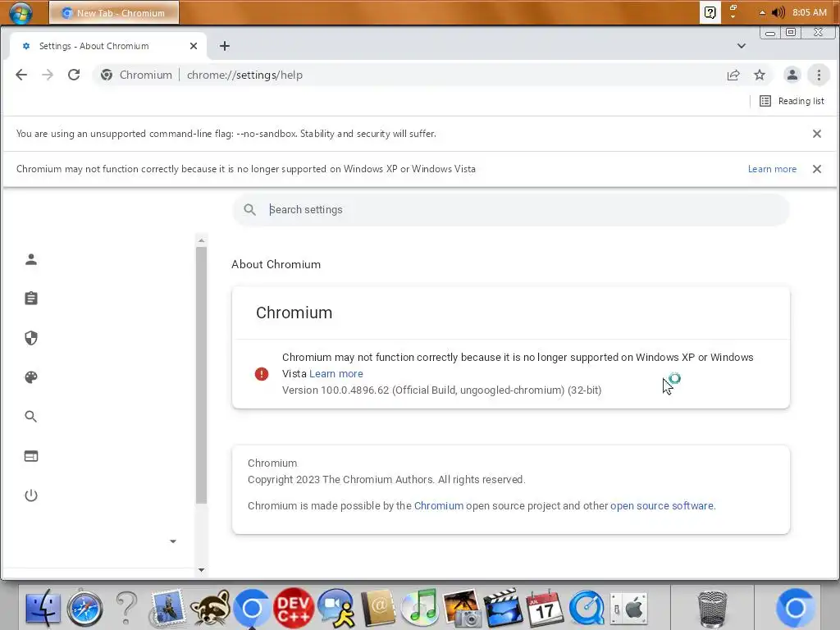Go back using the browser back arrow
This screenshot has height=630, width=840.
(21, 75)
